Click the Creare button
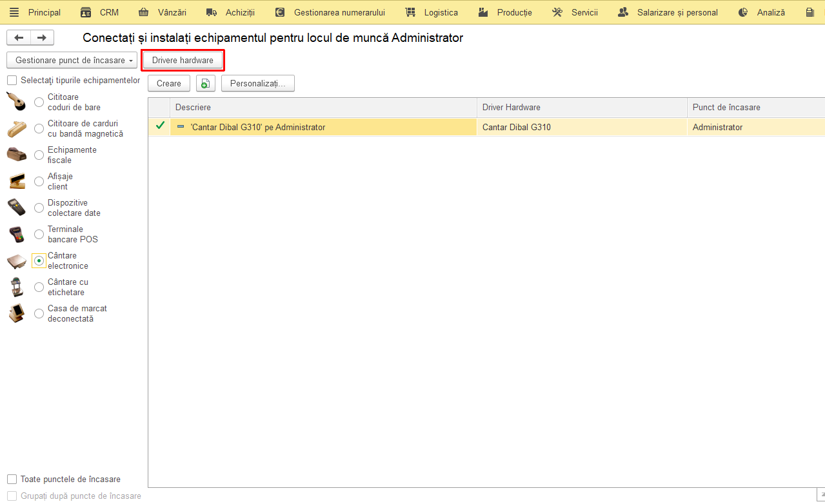Viewport: 825px width, 504px height. coord(169,83)
